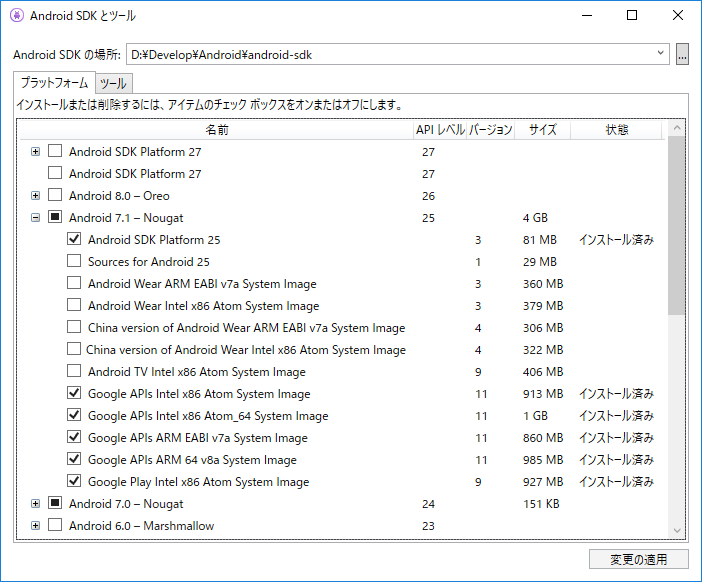Expand the Android 8.0 – Oreo node

[35, 196]
